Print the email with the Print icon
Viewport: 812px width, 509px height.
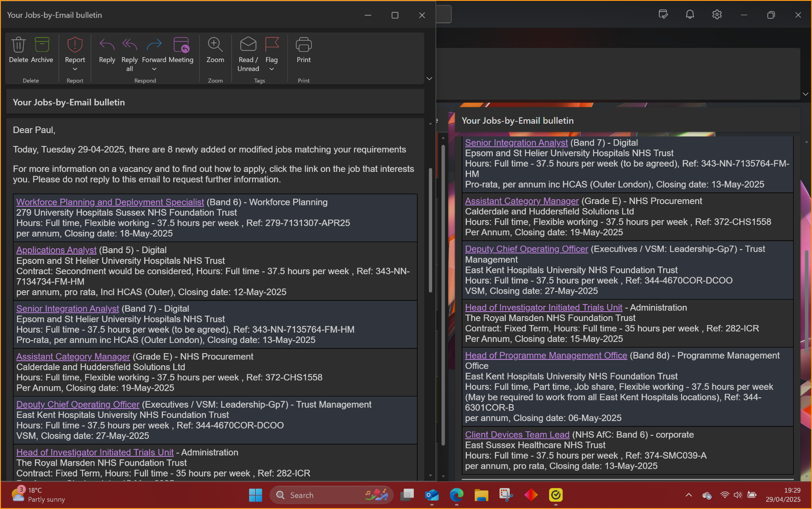[x=304, y=45]
